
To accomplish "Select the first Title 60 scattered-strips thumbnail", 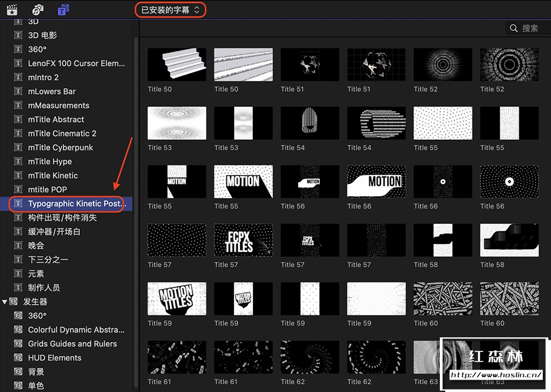I will [x=443, y=299].
